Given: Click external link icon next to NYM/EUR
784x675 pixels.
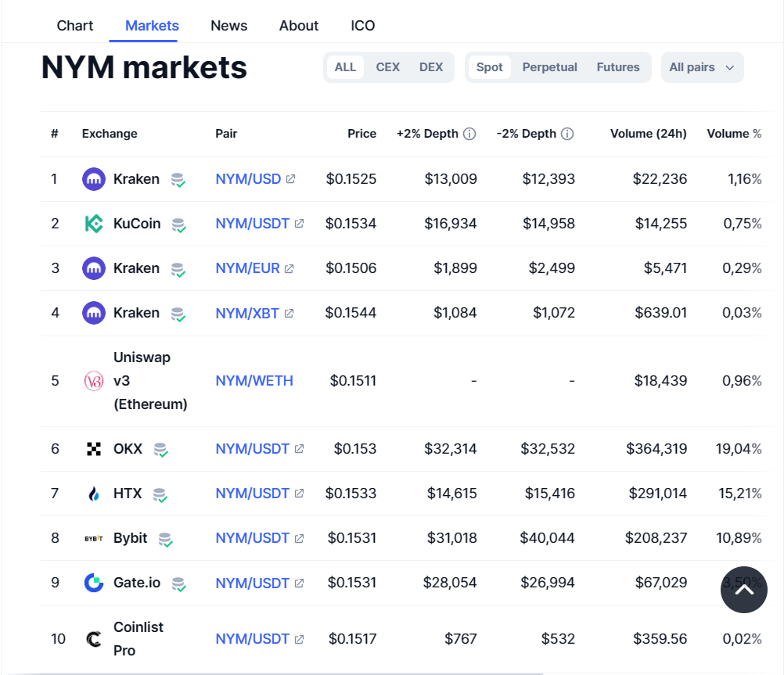Looking at the screenshot, I should click(x=289, y=269).
